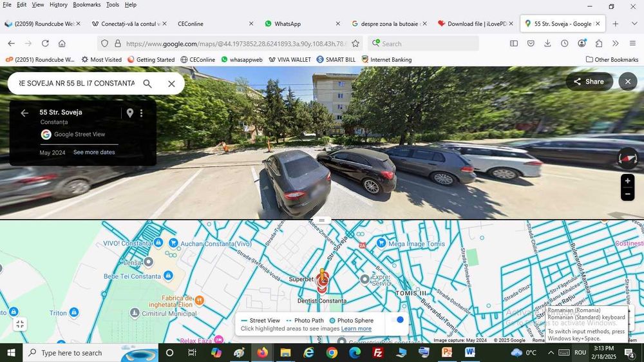Viewport: 644px width, 362px height.
Task: Click the Google Maps search box text
Action: point(77,83)
